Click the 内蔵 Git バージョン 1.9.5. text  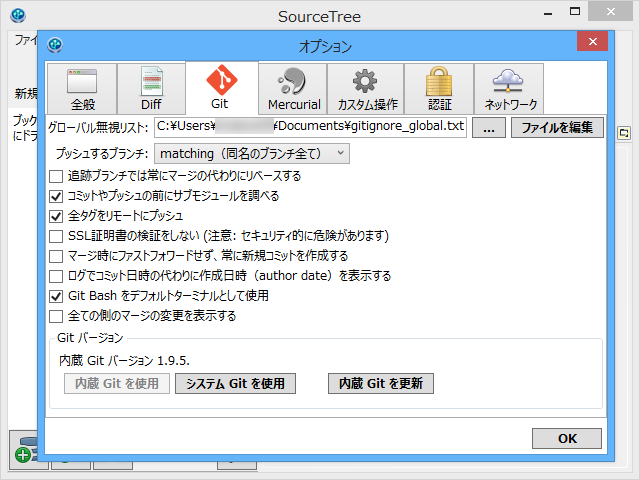[124, 361]
